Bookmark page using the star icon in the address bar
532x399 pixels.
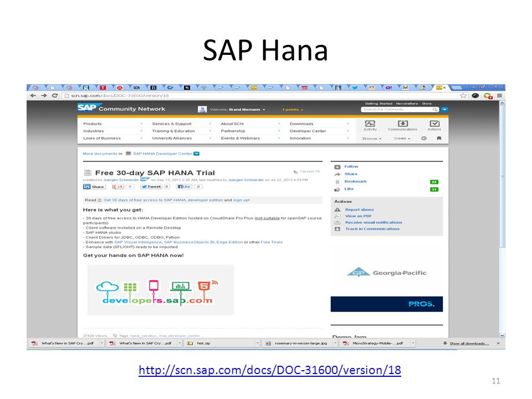tap(463, 96)
